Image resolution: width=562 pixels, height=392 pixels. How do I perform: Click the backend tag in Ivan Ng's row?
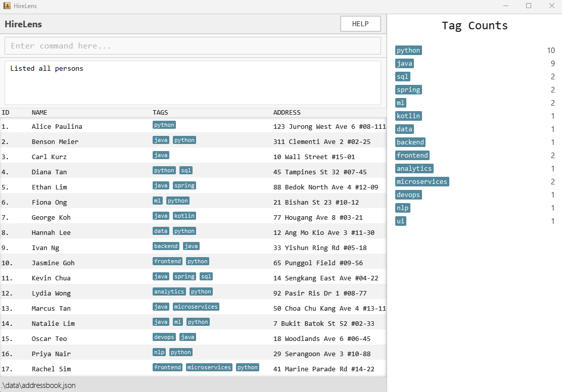166,247
